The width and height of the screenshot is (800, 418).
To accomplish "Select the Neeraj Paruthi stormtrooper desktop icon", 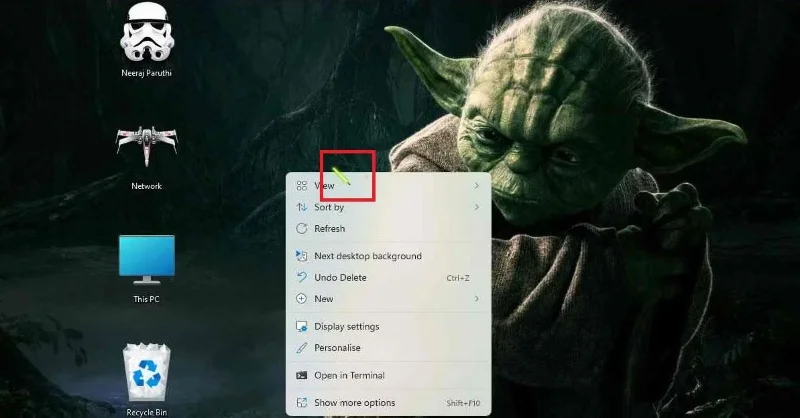I will click(147, 32).
